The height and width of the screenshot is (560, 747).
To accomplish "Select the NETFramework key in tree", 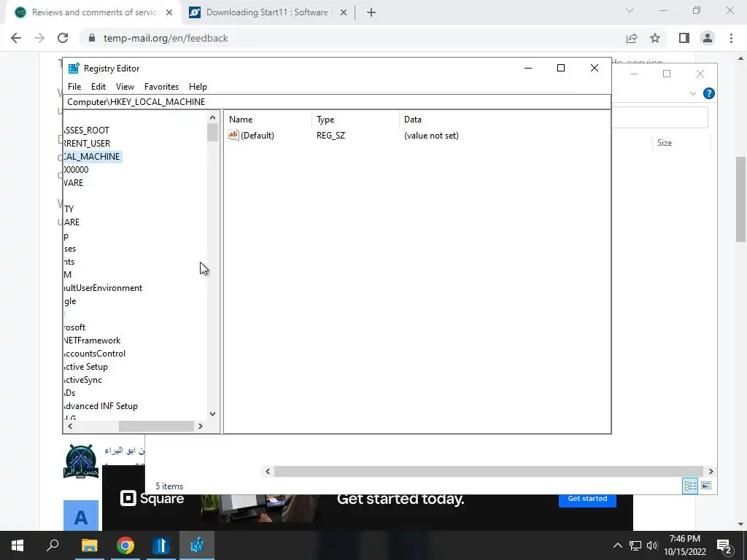I will pos(93,341).
